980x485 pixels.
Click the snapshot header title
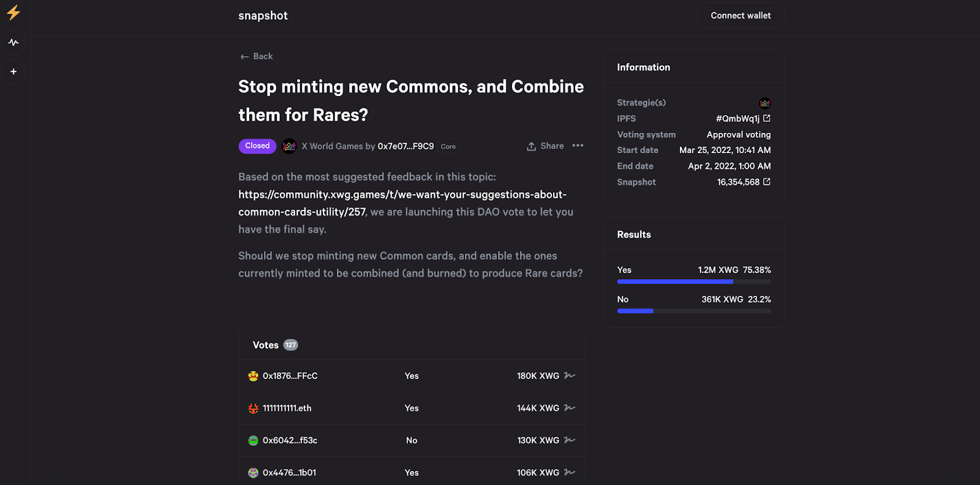(x=263, y=15)
